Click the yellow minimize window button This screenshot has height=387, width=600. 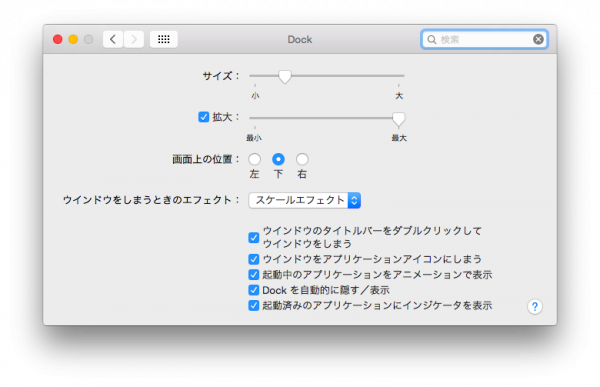point(73,39)
